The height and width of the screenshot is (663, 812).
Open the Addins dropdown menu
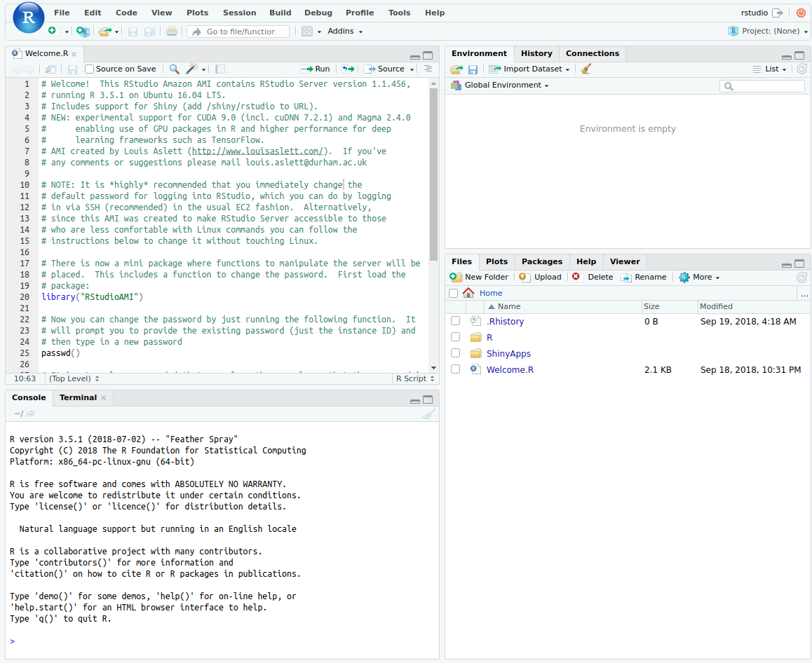[345, 32]
